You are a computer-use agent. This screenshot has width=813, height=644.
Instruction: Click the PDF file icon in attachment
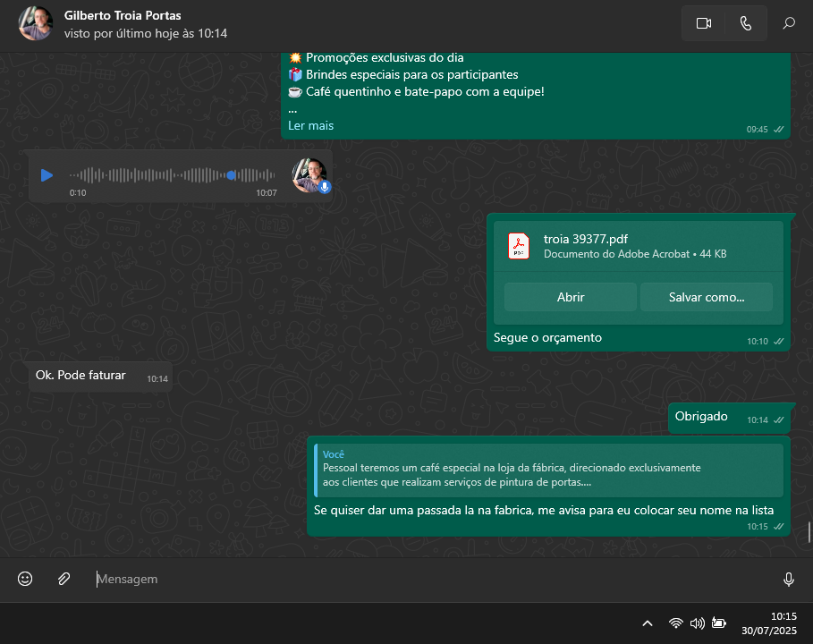coord(519,245)
